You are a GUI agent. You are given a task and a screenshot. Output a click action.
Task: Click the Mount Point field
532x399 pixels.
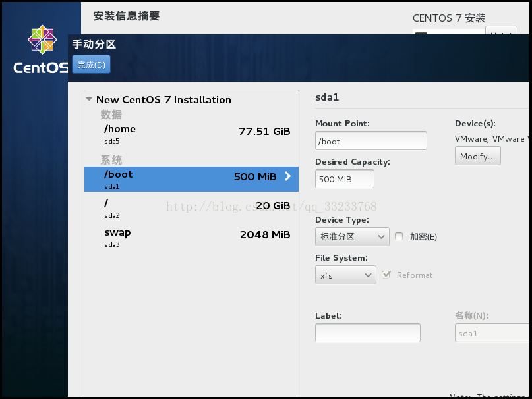[371, 141]
